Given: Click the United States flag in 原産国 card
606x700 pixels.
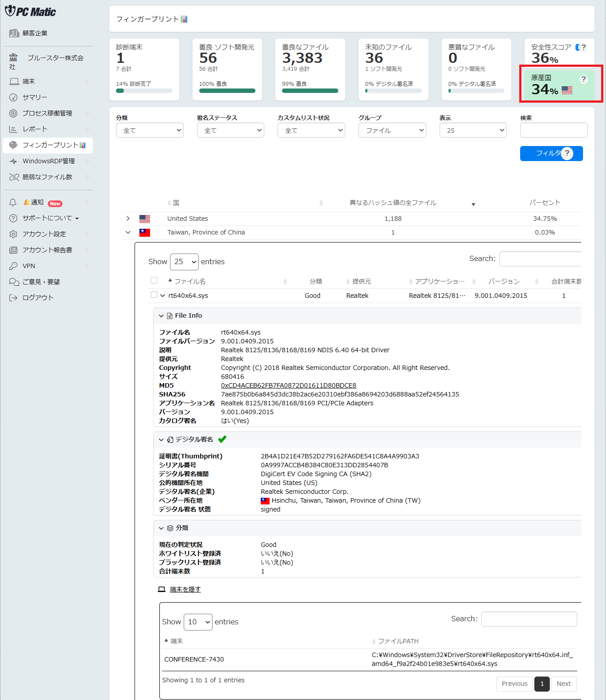Looking at the screenshot, I should 567,90.
